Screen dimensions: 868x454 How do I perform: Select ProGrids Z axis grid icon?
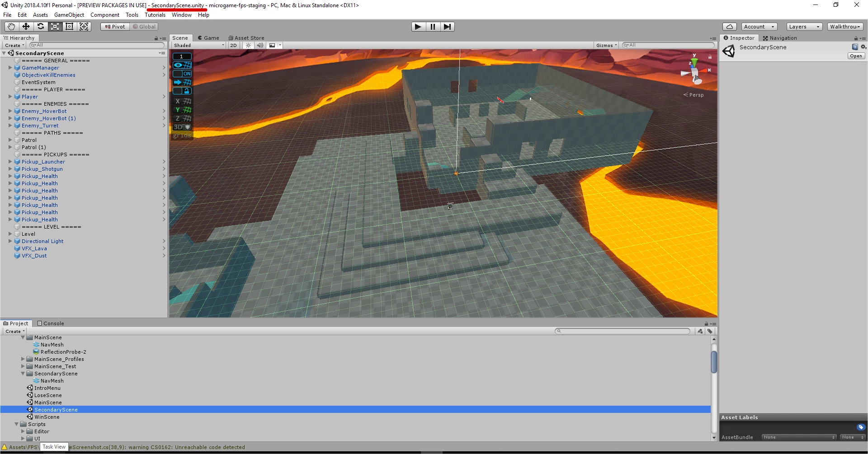pos(182,118)
